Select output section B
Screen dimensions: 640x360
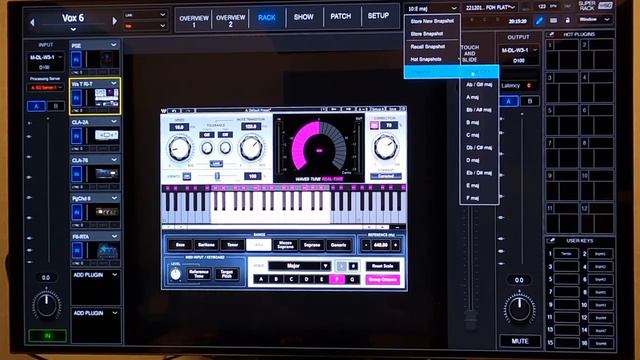point(530,101)
